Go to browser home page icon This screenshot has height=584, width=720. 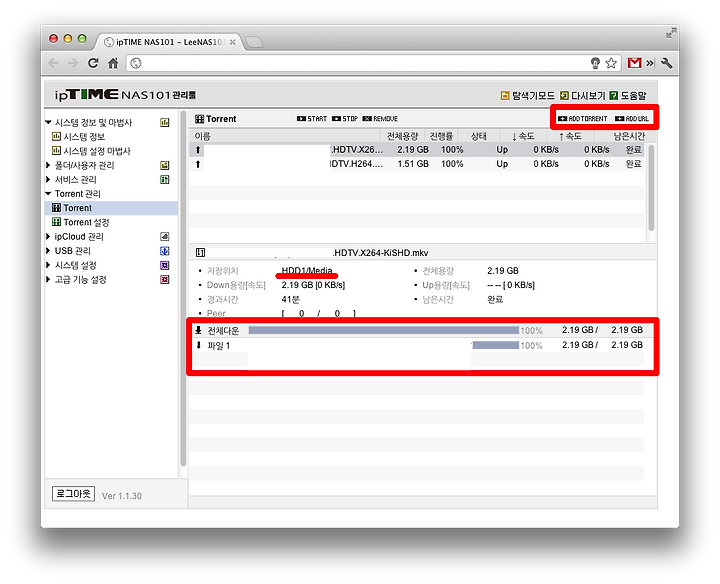click(x=113, y=63)
